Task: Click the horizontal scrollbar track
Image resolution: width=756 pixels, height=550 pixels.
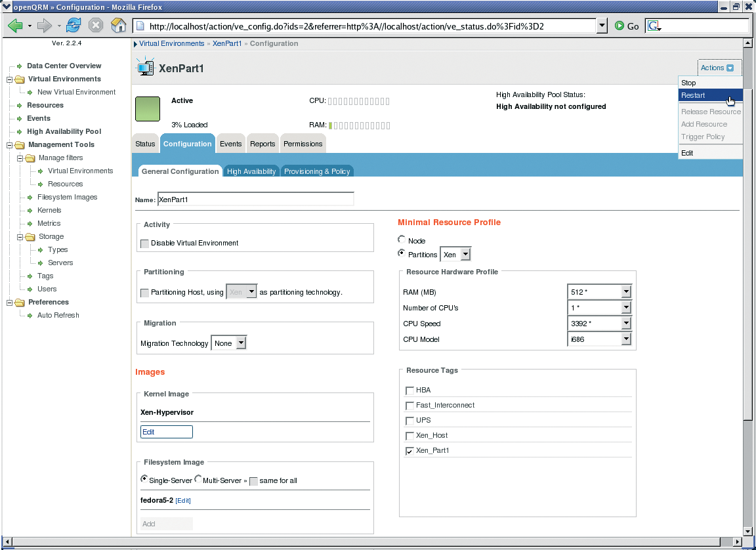Action: pyautogui.click(x=371, y=541)
